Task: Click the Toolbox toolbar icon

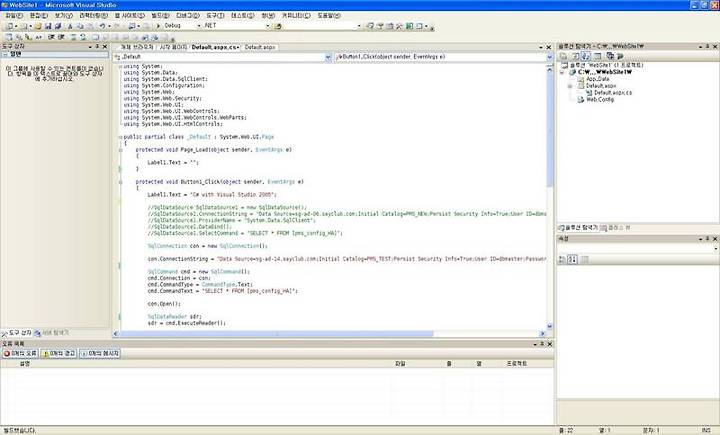Action: (399, 26)
